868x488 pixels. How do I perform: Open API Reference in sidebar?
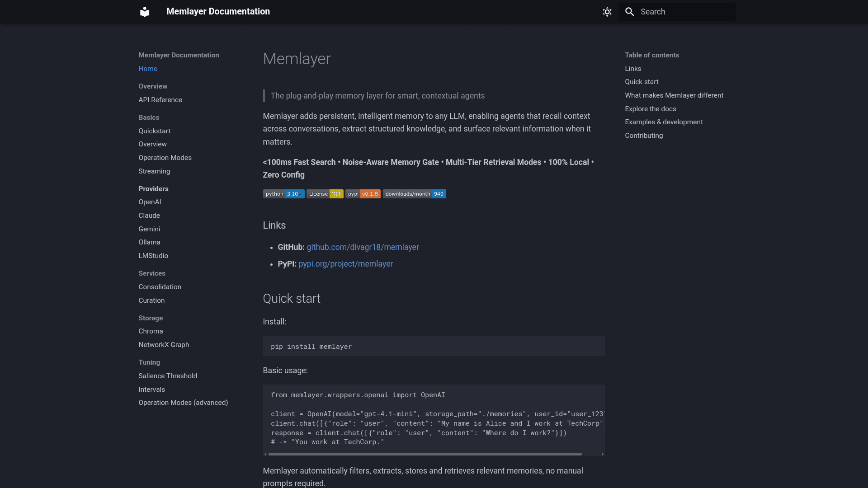point(160,100)
